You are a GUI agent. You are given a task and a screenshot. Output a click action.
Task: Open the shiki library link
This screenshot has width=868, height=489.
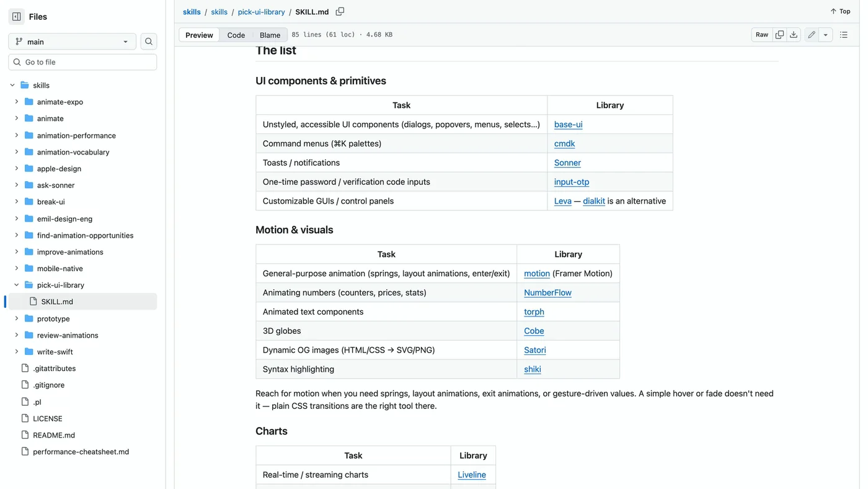(x=533, y=369)
